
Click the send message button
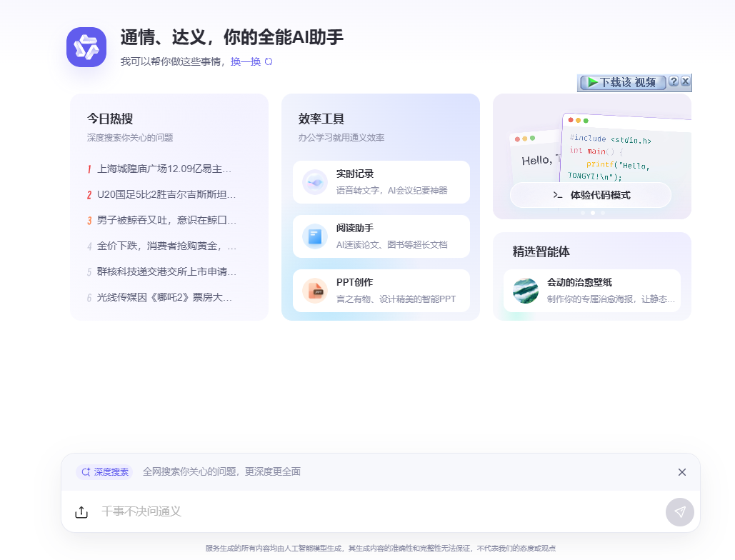(x=680, y=511)
